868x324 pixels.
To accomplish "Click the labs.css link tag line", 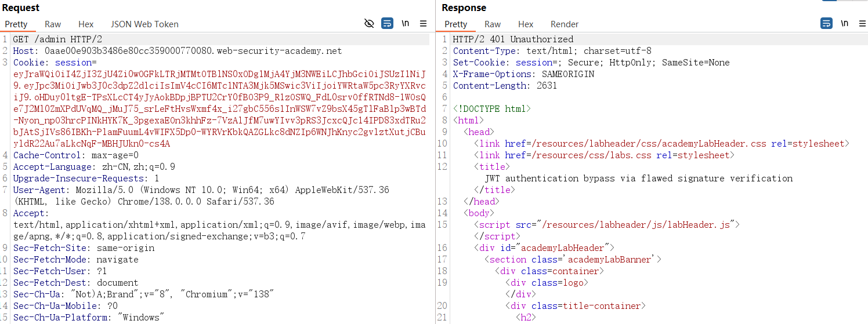I will [x=604, y=155].
